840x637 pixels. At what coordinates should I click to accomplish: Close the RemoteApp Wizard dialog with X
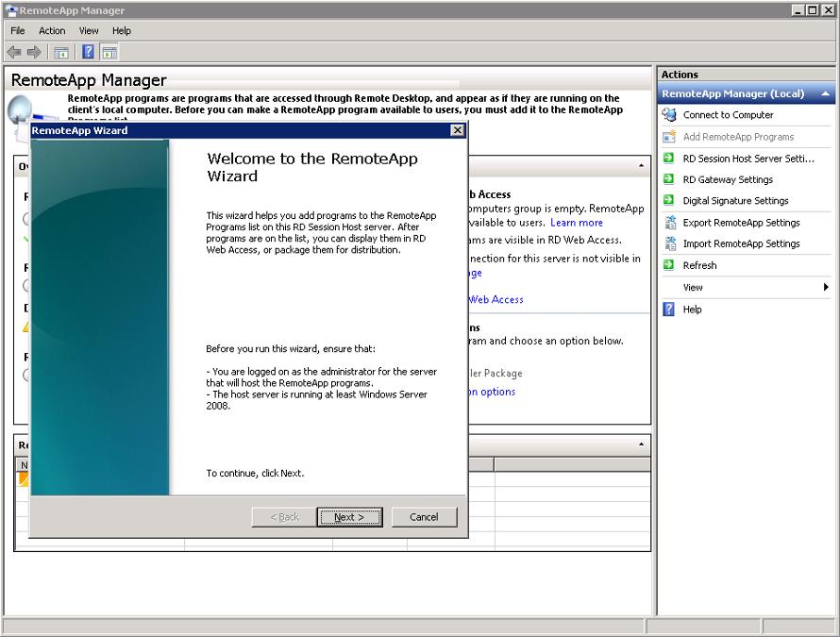pyautogui.click(x=457, y=131)
